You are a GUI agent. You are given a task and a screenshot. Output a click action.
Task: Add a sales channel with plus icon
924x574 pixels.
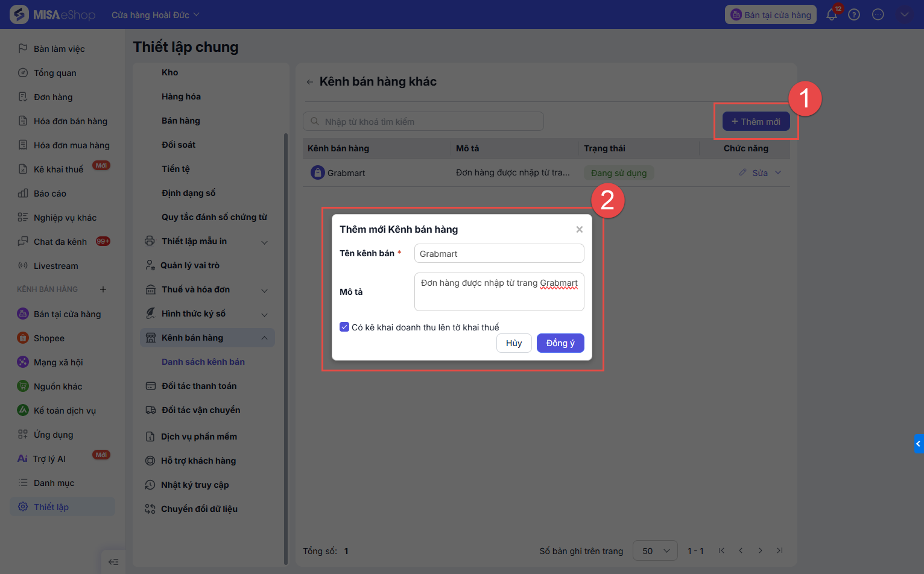(103, 289)
